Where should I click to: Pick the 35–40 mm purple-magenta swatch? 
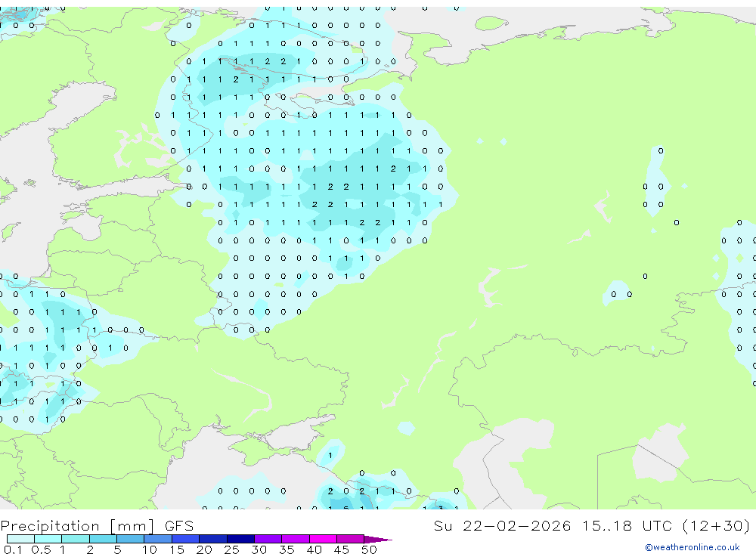(x=296, y=539)
